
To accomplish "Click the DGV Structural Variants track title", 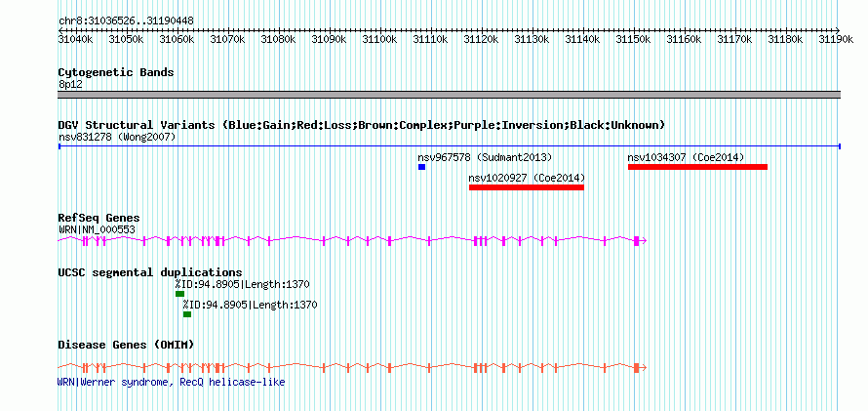I will [x=362, y=125].
